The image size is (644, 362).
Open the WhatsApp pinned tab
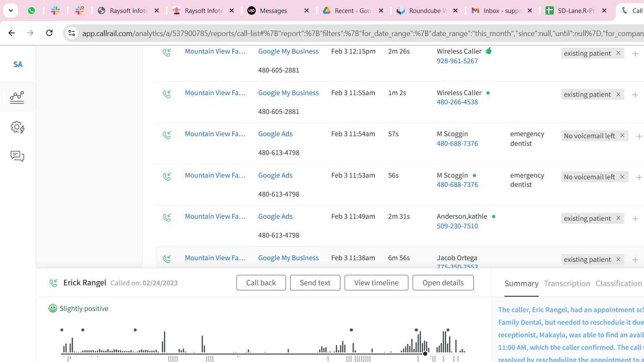coord(31,10)
